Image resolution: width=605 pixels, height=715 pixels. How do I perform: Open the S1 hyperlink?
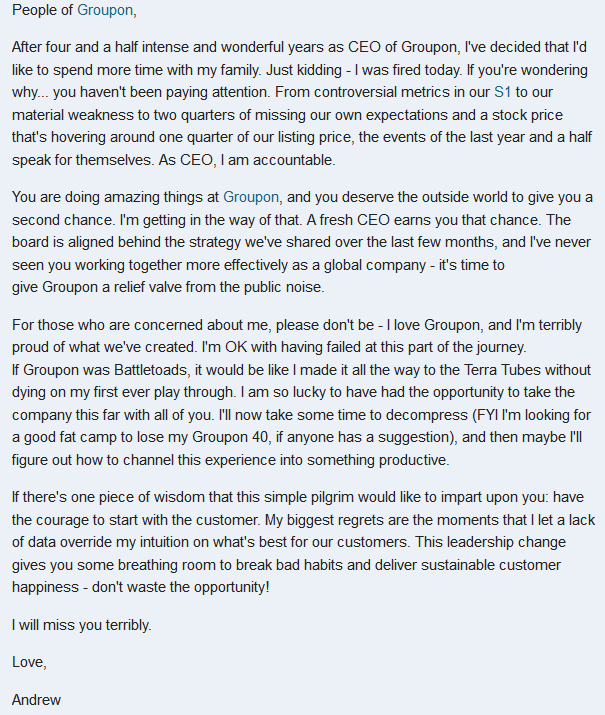point(502,92)
